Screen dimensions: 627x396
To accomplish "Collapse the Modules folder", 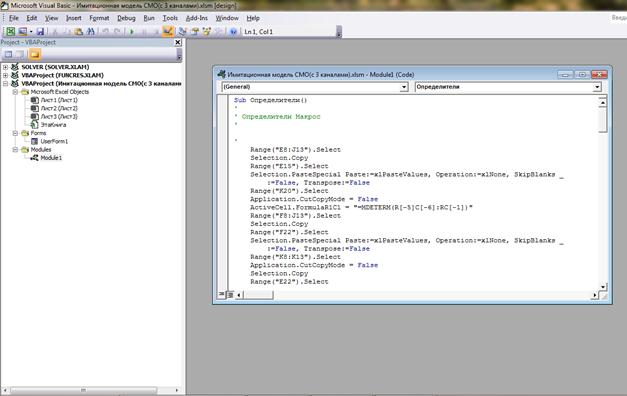I will 15,150.
